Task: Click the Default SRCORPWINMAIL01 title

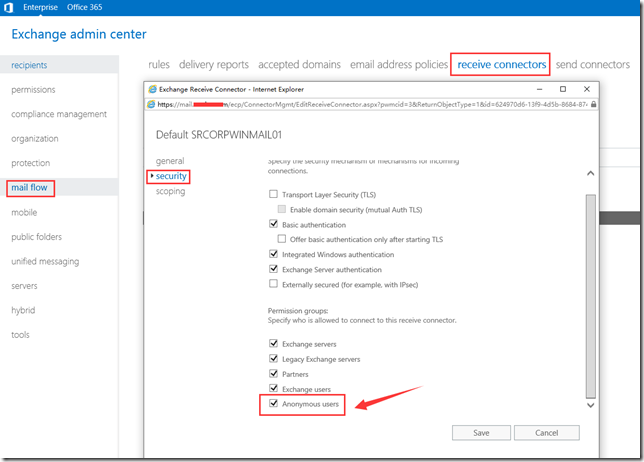Action: (x=219, y=135)
